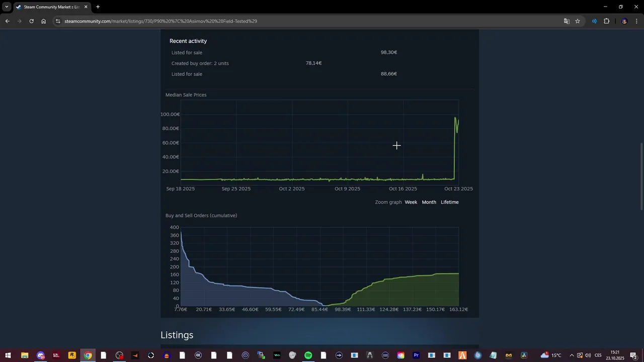Image resolution: width=644 pixels, height=362 pixels.
Task: Zoom graph to Lifetime
Action: pos(450,202)
